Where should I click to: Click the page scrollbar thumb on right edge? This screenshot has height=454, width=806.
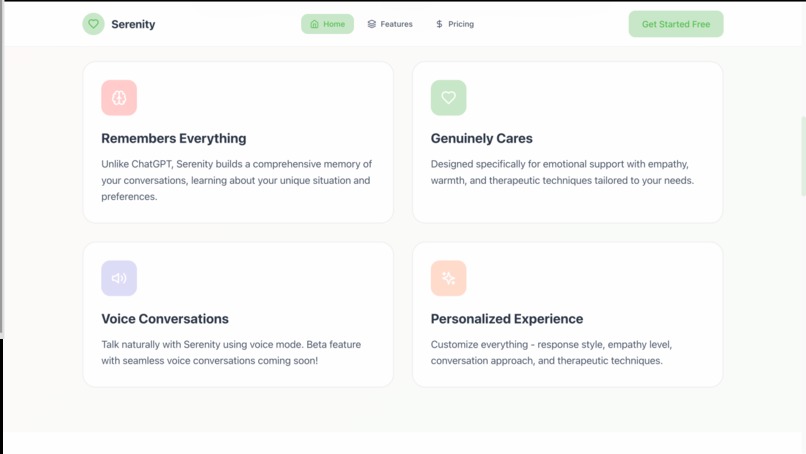click(803, 156)
